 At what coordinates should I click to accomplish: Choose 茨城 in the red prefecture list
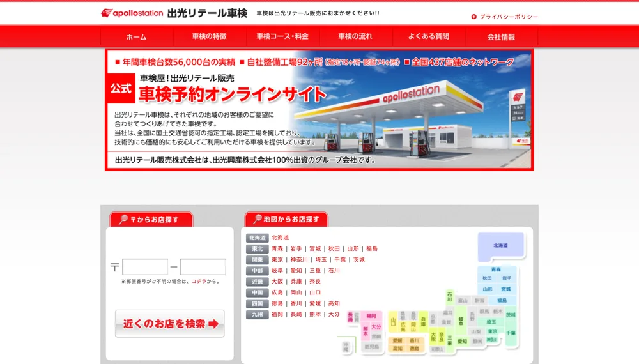point(359,260)
